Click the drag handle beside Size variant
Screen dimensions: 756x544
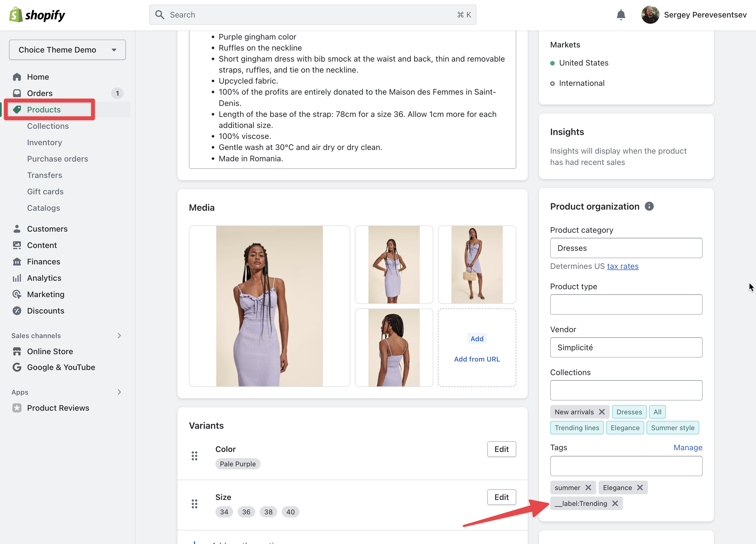tap(194, 504)
